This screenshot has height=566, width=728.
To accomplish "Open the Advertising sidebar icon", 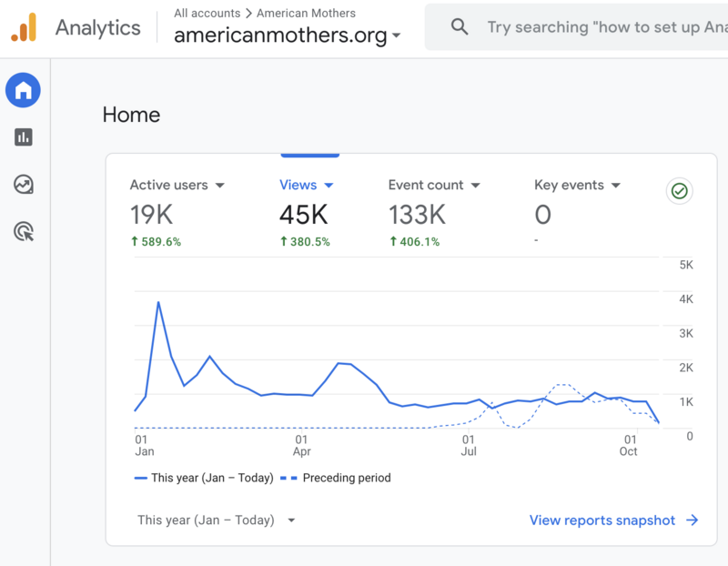I will [x=24, y=231].
